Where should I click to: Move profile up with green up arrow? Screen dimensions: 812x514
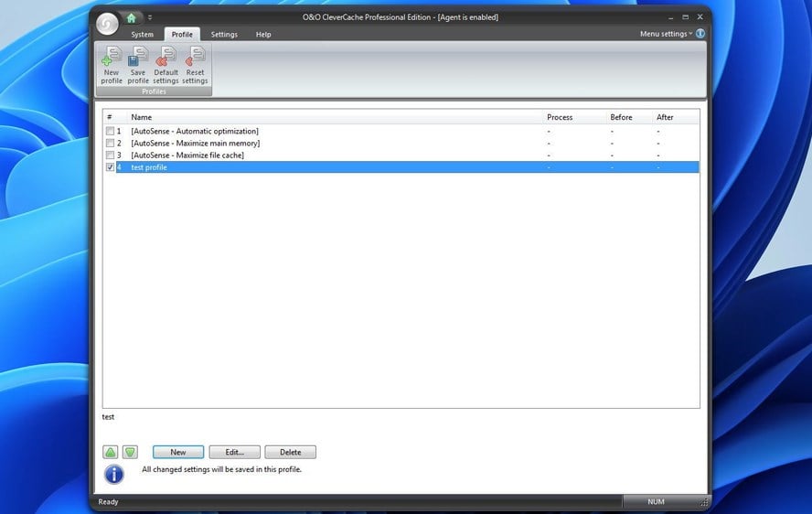coord(111,453)
